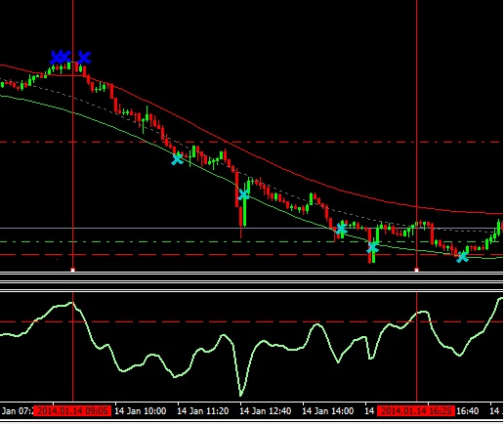The height and width of the screenshot is (424, 504).
Task: Click the 16:40 time axis label
Action: pyautogui.click(x=468, y=411)
